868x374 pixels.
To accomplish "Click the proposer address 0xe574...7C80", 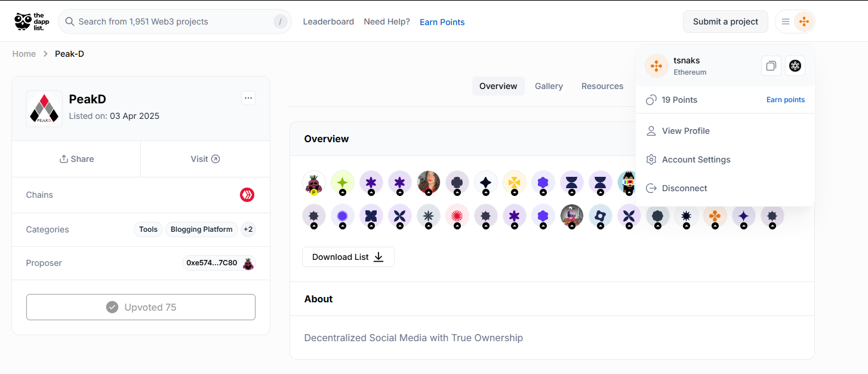I will [212, 263].
